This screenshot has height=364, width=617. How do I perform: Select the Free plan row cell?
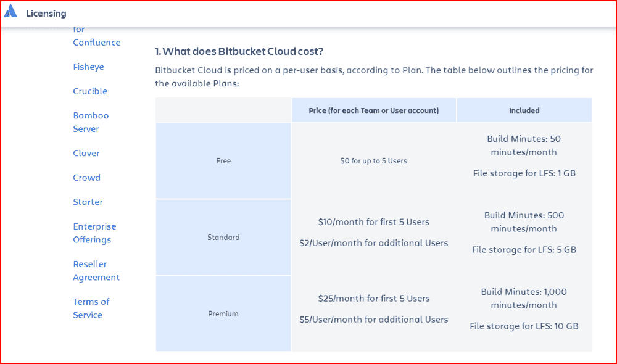(223, 161)
